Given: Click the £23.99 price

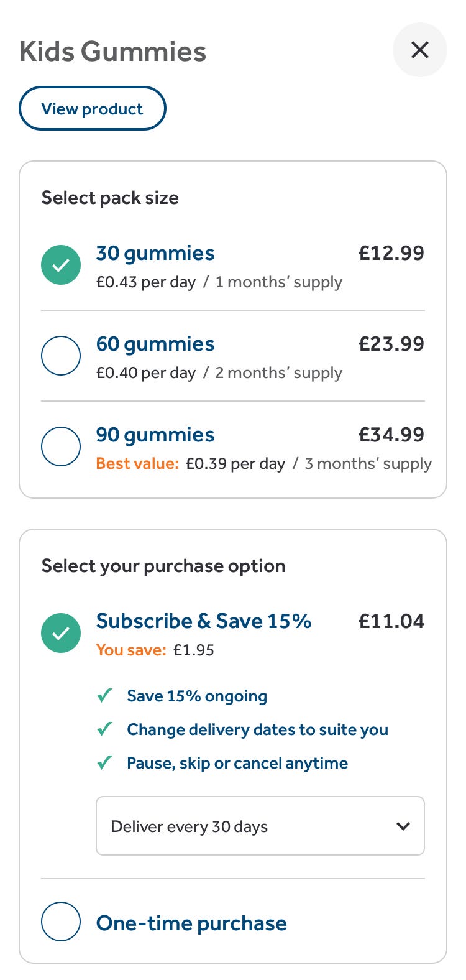Looking at the screenshot, I should point(391,344).
